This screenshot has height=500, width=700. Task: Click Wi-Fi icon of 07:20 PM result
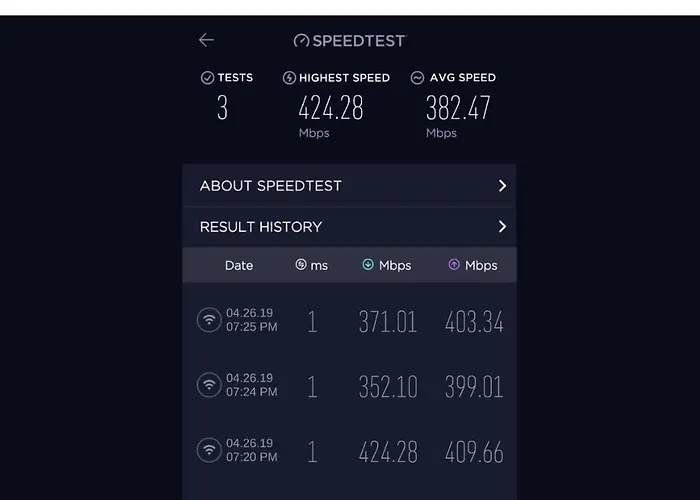209,450
